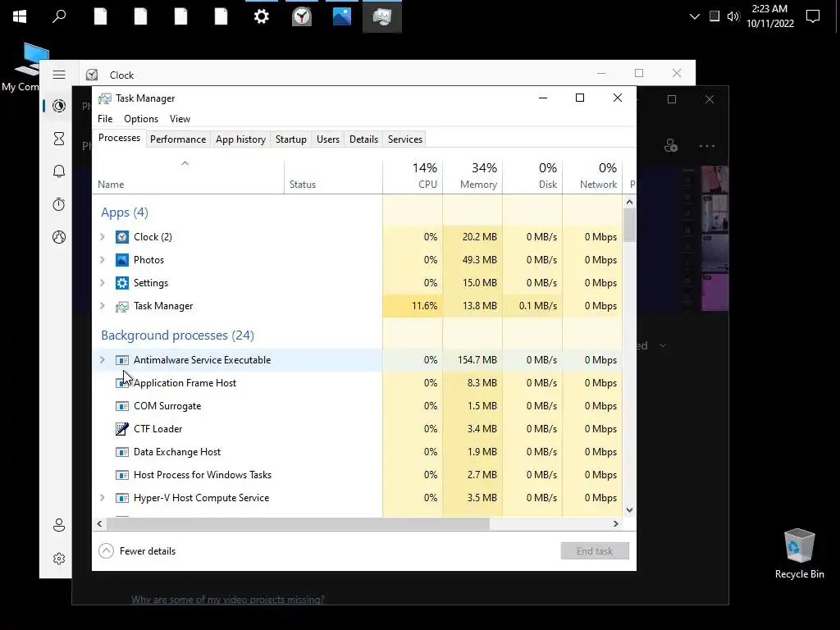The height and width of the screenshot is (630, 840).
Task: Sort by the Status column header
Action: pyautogui.click(x=333, y=177)
